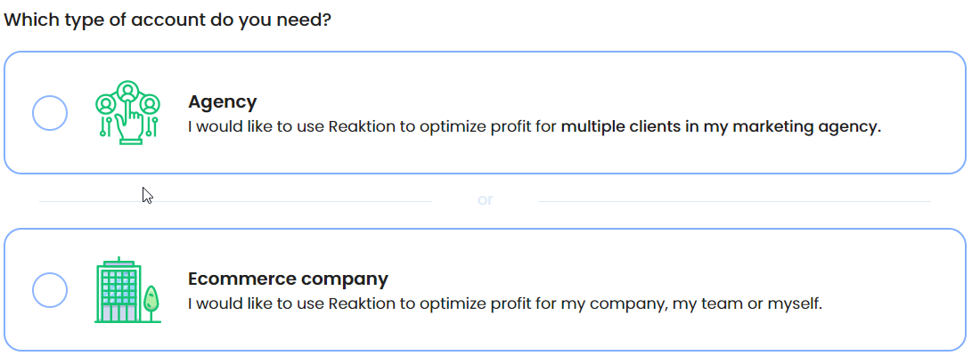
Task: Click the "or" divider label
Action: (486, 199)
